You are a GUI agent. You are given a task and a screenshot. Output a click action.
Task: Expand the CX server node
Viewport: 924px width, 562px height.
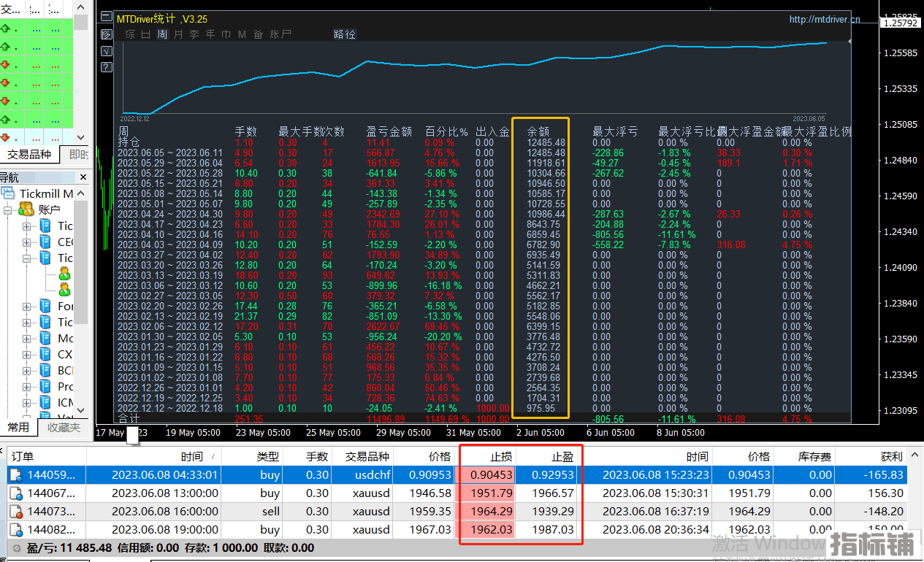click(27, 354)
